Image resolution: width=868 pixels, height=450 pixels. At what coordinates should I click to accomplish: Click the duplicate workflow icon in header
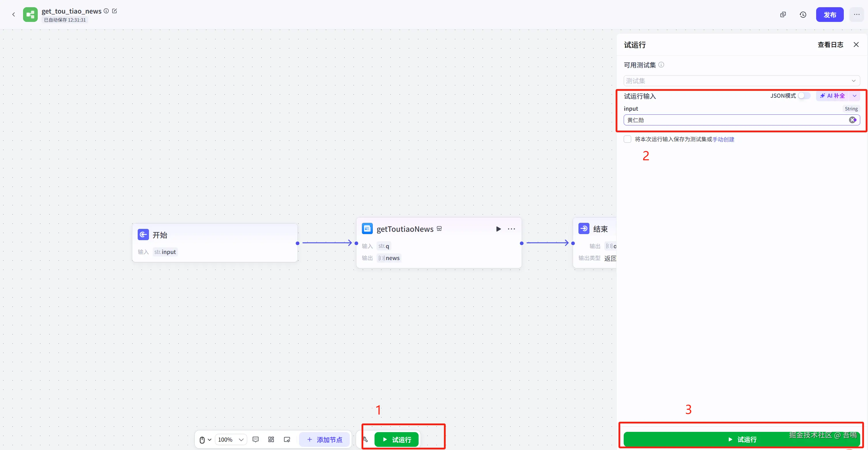coord(783,14)
